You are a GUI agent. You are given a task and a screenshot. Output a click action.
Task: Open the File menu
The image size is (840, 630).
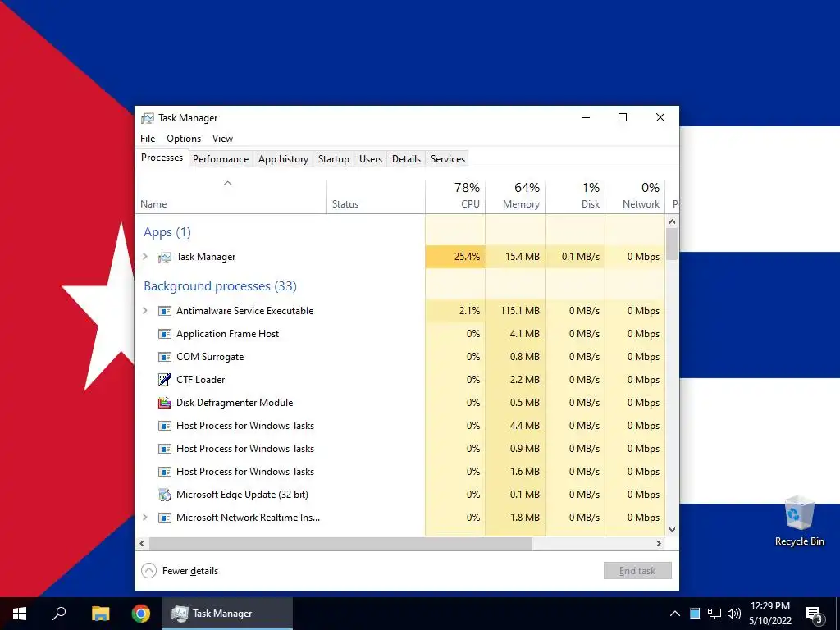point(148,138)
